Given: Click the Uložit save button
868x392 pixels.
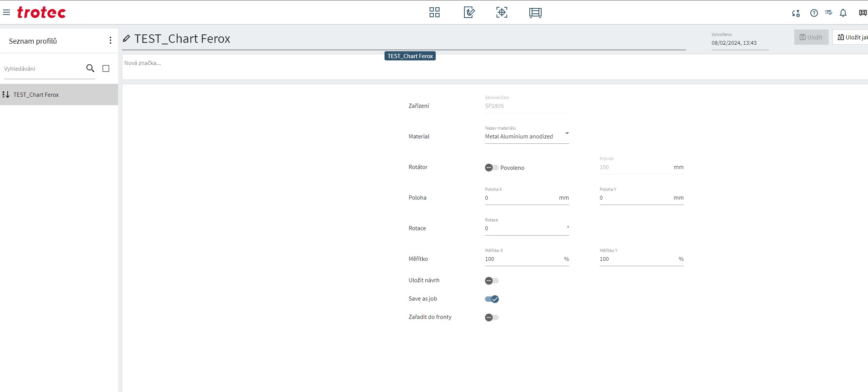Looking at the screenshot, I should point(811,37).
